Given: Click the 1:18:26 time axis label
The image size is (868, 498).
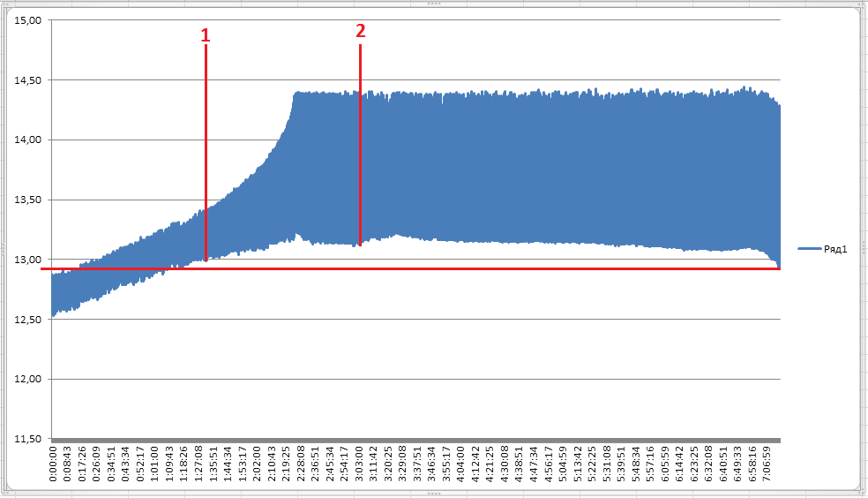Looking at the screenshot, I should click(183, 464).
